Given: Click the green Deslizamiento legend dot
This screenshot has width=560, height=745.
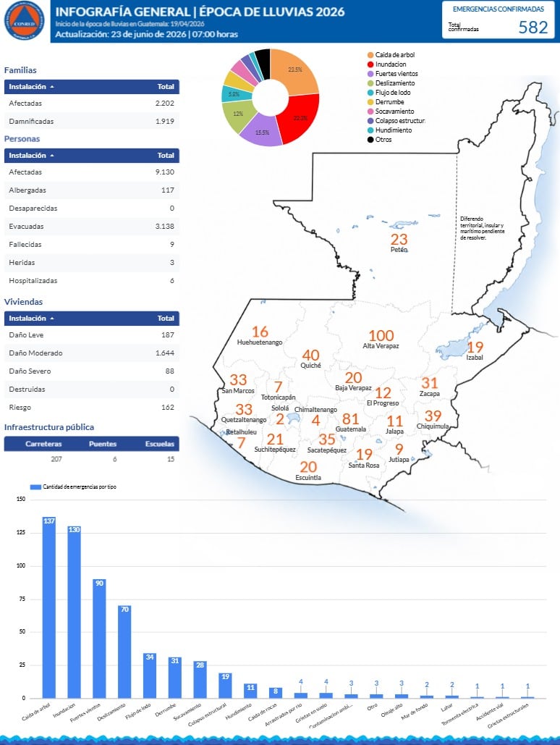Looking at the screenshot, I should click(x=370, y=83).
